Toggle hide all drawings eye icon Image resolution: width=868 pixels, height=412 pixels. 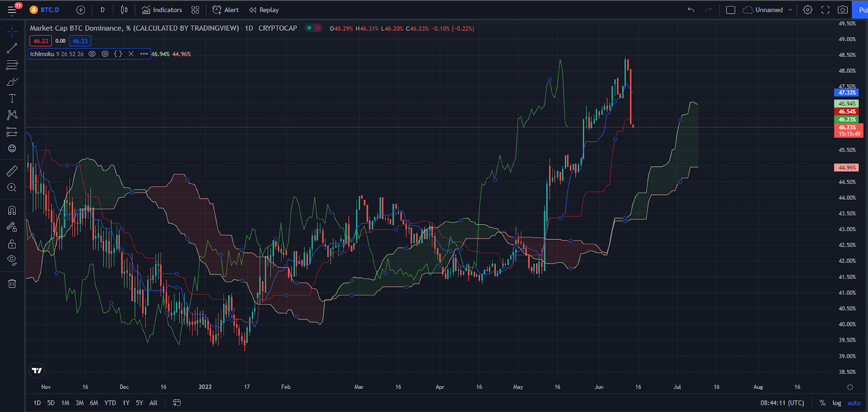[x=12, y=260]
